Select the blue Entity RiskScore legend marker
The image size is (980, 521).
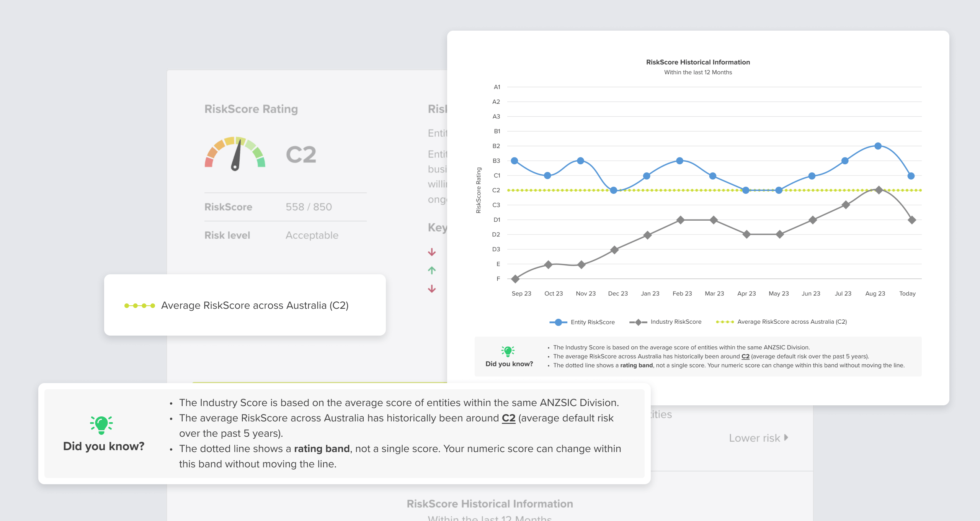tap(559, 322)
